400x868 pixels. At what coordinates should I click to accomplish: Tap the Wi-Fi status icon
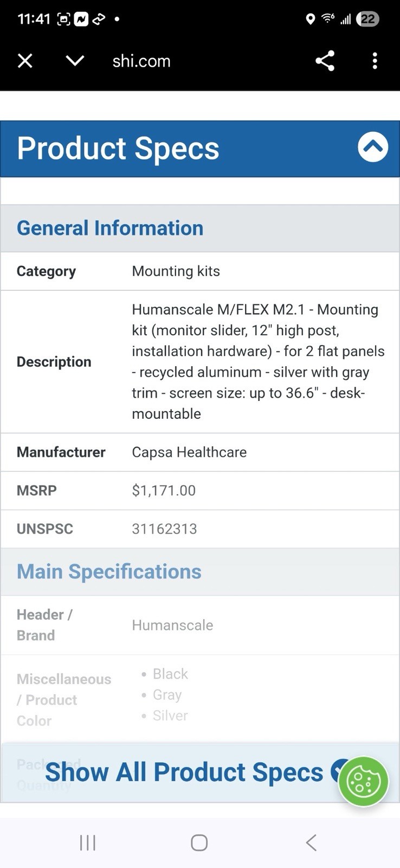[x=327, y=19]
